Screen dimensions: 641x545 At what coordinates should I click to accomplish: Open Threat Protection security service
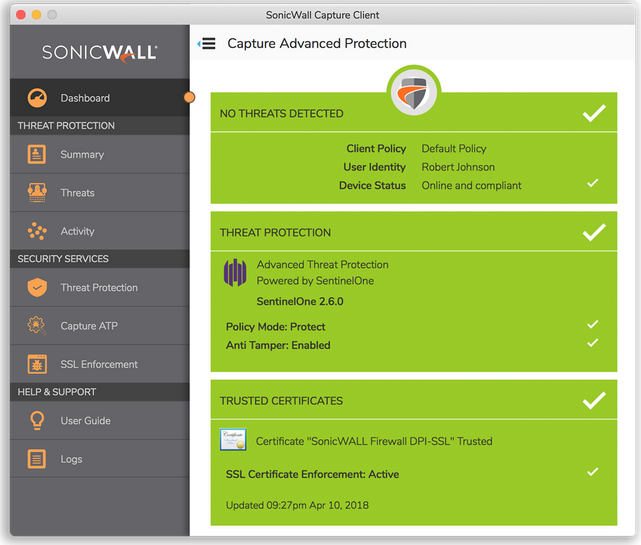coord(100,287)
